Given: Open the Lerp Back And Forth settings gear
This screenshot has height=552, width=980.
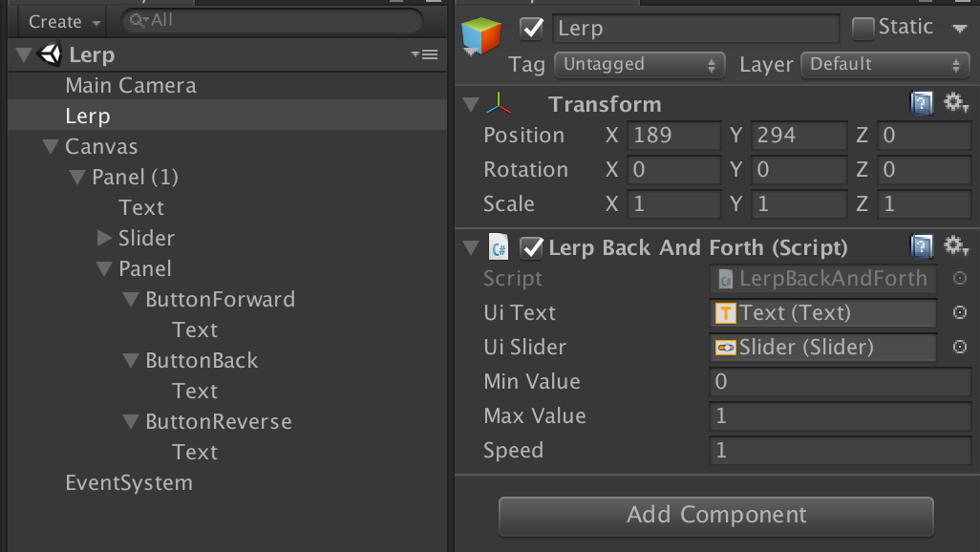Looking at the screenshot, I should coord(956,246).
